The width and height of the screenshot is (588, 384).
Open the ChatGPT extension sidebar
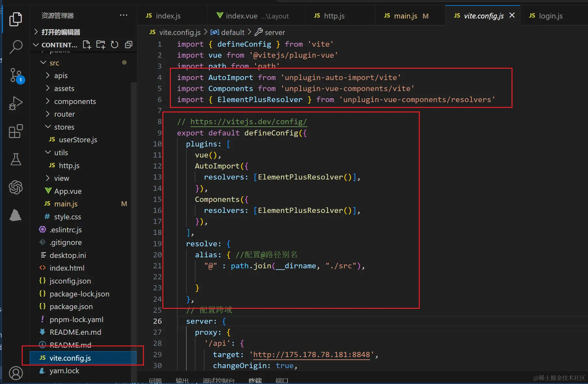16,187
